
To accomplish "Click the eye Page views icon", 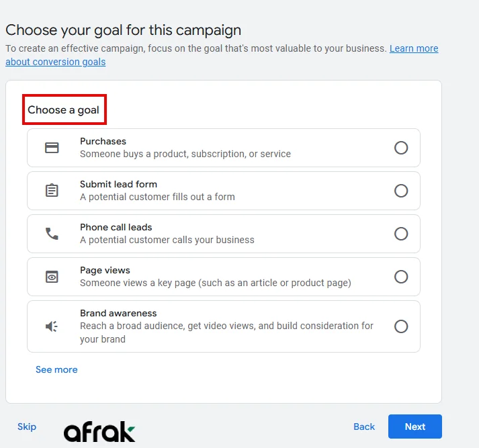I will tap(52, 277).
